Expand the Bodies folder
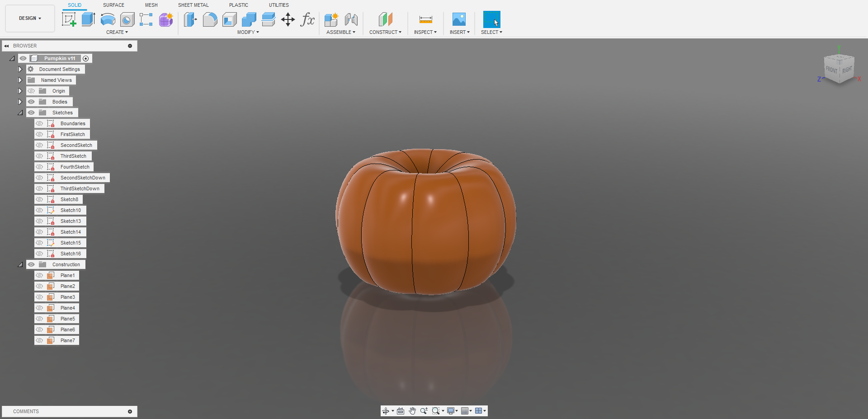This screenshot has height=419, width=868. click(20, 102)
